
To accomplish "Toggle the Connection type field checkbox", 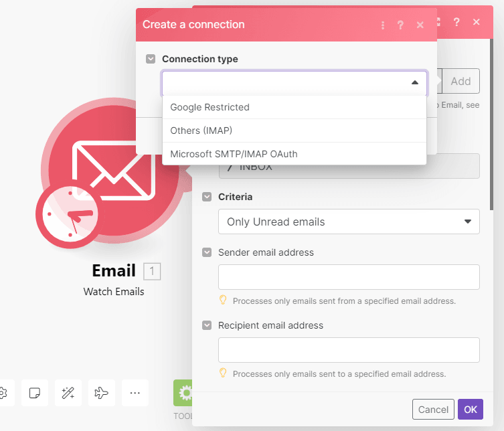I will (x=151, y=59).
